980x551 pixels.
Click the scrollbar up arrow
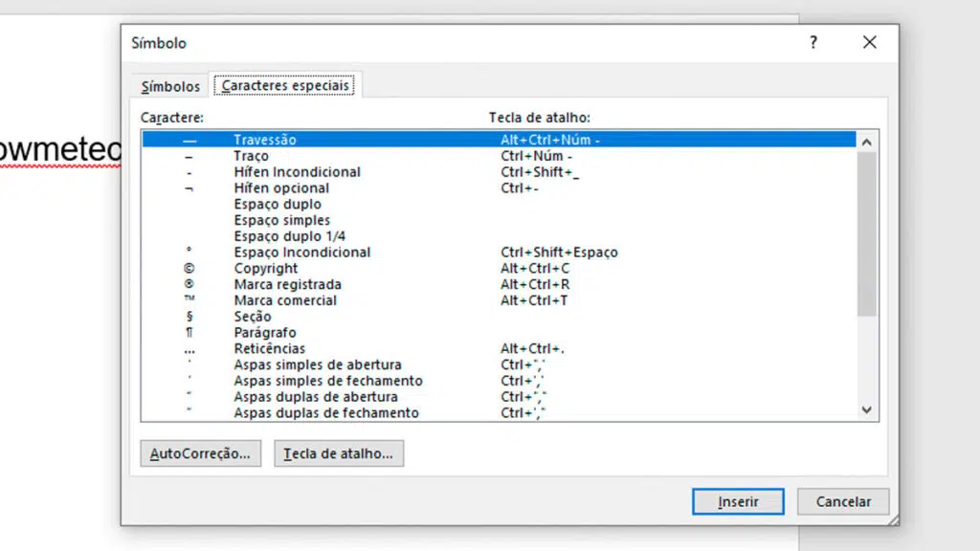pyautogui.click(x=866, y=140)
